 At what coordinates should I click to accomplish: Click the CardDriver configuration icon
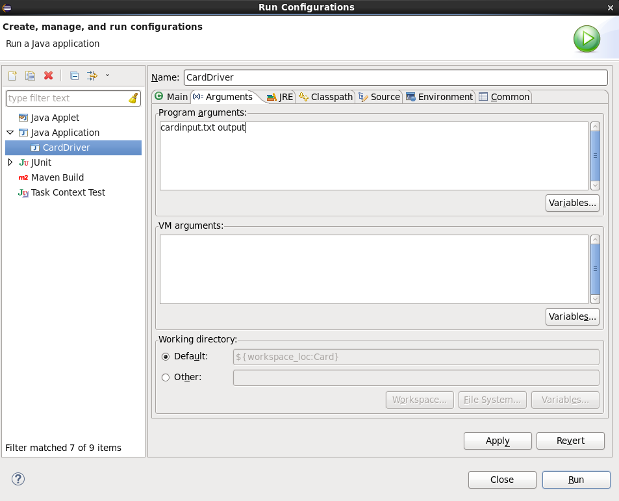tap(35, 148)
